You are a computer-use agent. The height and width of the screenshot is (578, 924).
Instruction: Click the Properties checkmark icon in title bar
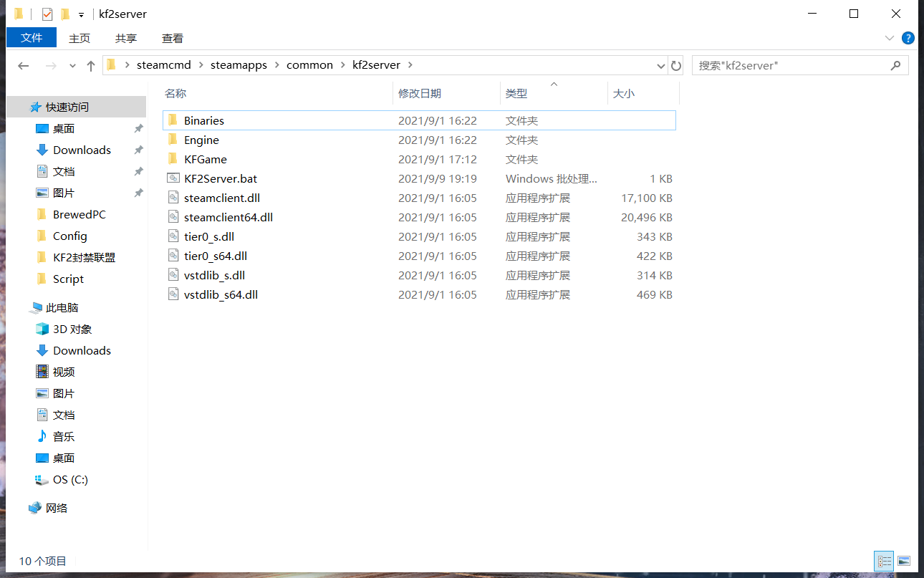(x=47, y=14)
